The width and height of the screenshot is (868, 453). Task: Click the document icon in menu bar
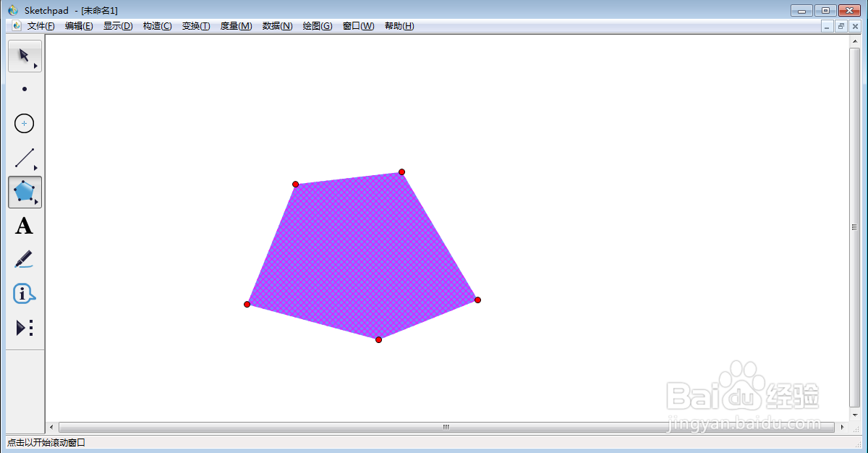click(x=17, y=25)
